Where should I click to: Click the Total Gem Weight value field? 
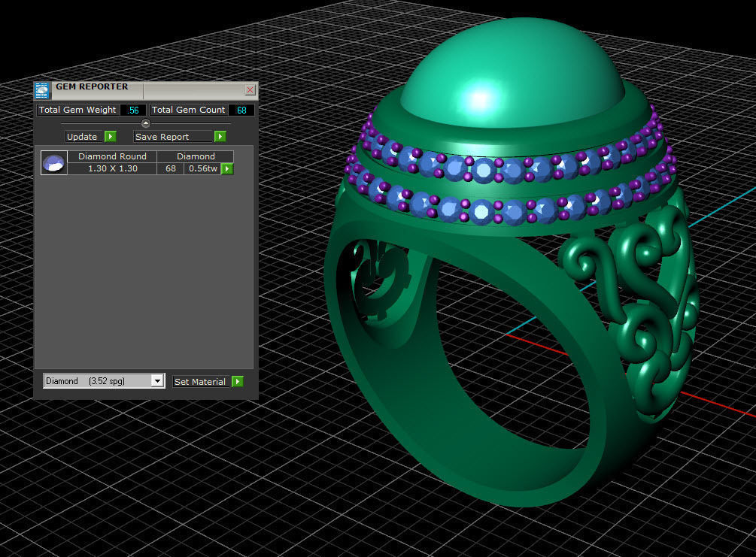[x=133, y=110]
